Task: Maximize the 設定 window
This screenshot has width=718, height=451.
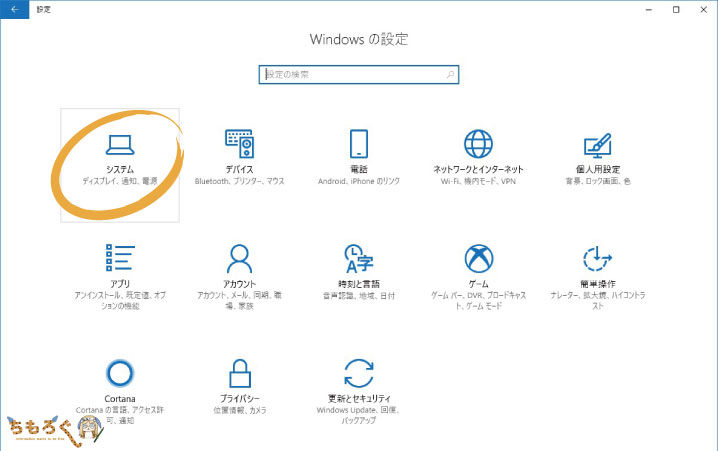Action: (676, 9)
